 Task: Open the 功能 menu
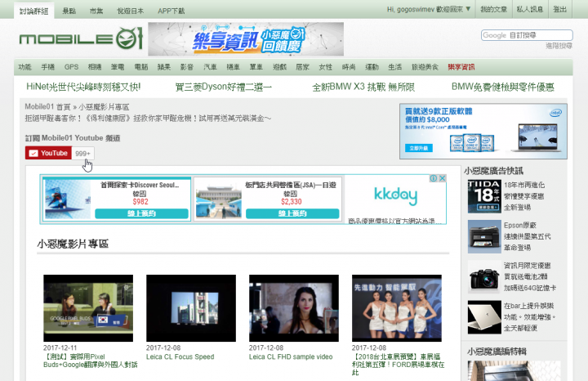pos(24,67)
